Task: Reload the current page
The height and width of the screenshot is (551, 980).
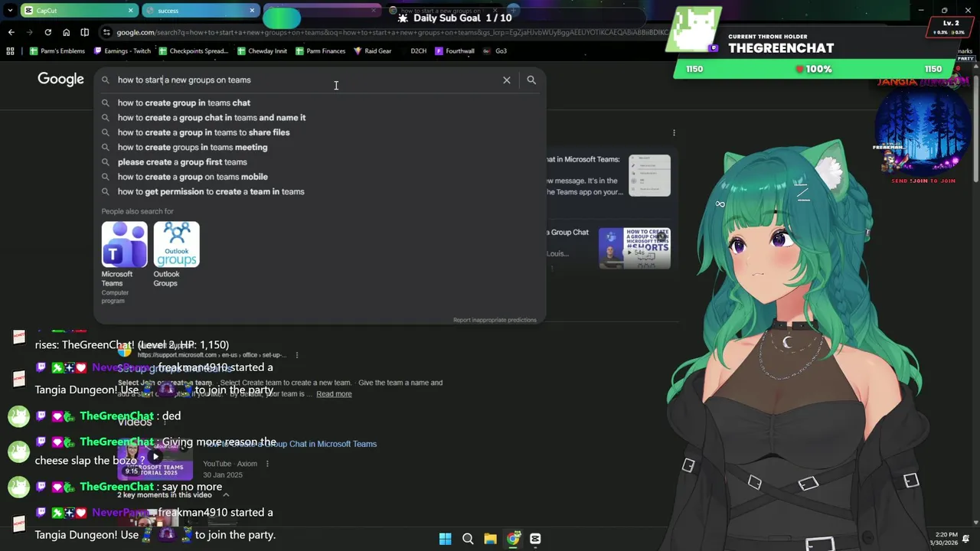Action: click(47, 32)
